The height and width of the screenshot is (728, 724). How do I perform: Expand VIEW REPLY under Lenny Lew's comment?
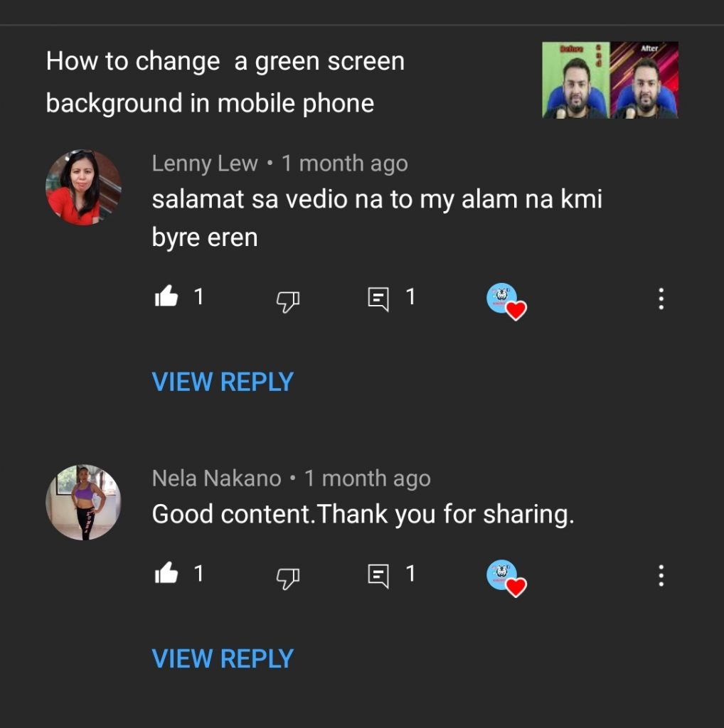(x=223, y=382)
